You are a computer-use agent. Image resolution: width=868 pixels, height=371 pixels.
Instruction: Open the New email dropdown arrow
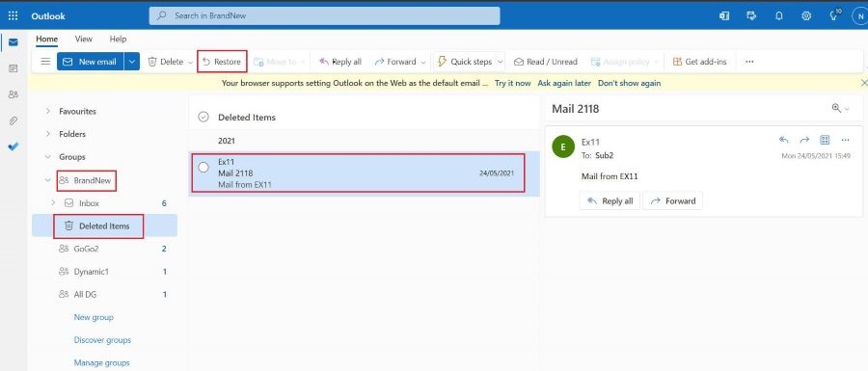tap(132, 62)
